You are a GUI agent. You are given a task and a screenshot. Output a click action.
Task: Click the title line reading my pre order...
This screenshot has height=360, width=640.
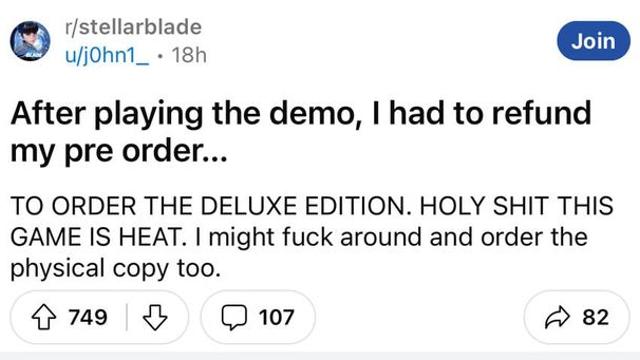[x=119, y=152]
